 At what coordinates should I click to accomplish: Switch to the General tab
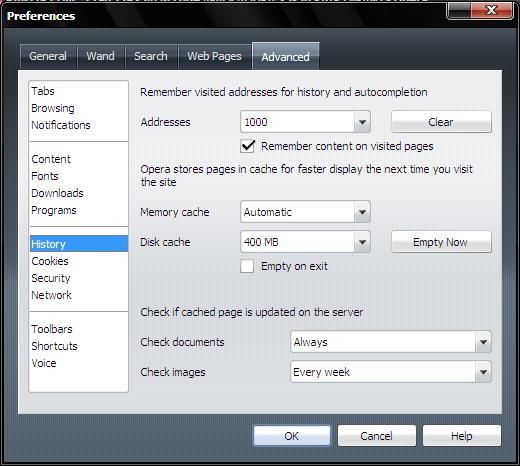click(48, 56)
